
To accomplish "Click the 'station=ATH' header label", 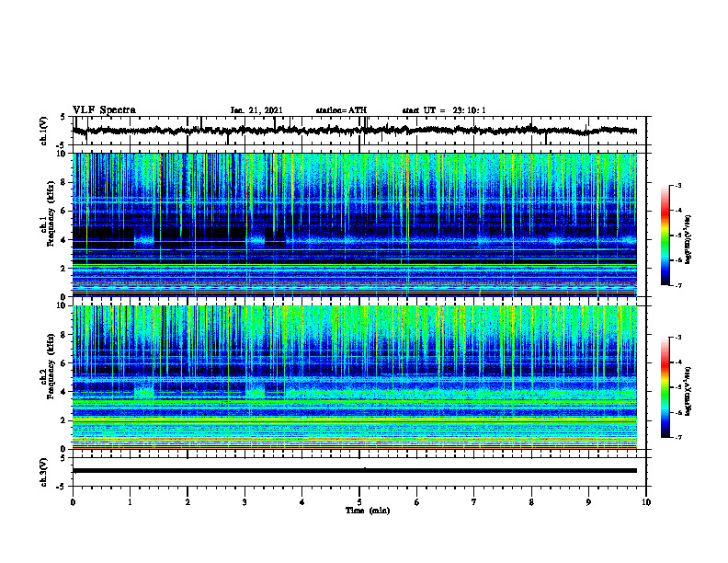I will (x=341, y=110).
